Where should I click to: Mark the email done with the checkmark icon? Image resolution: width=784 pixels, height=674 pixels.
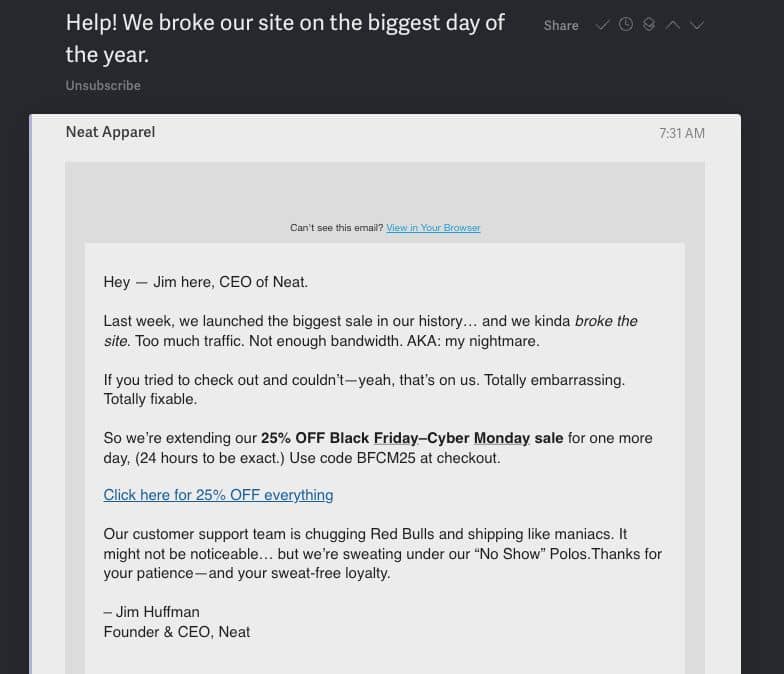602,25
